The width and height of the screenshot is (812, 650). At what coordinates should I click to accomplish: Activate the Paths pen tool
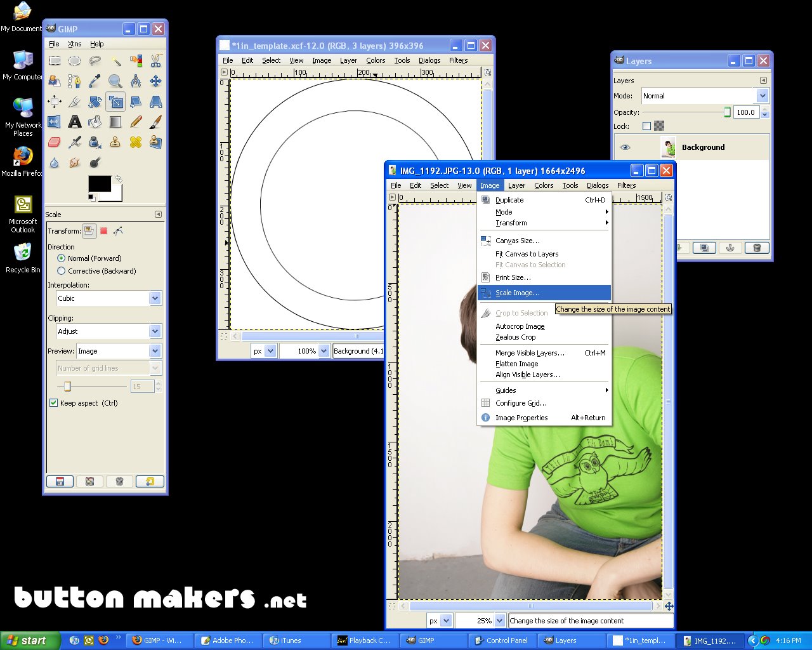[x=75, y=81]
